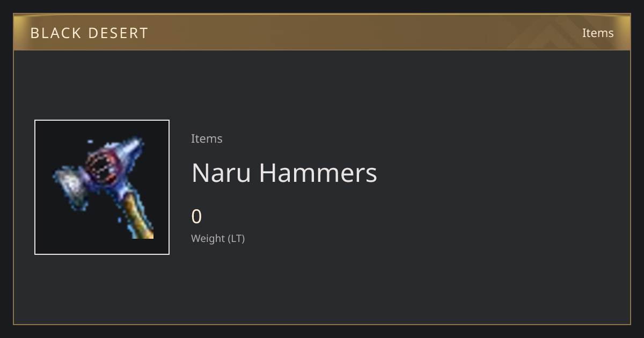Image resolution: width=644 pixels, height=338 pixels.
Task: Click the gold header banner center
Action: point(322,32)
